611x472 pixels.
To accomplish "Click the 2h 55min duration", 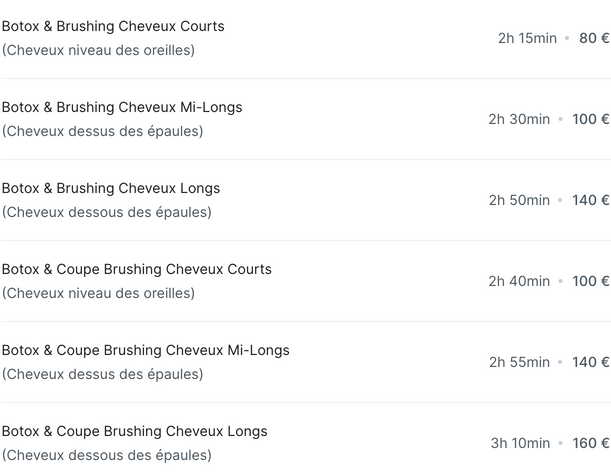I will (x=519, y=362).
